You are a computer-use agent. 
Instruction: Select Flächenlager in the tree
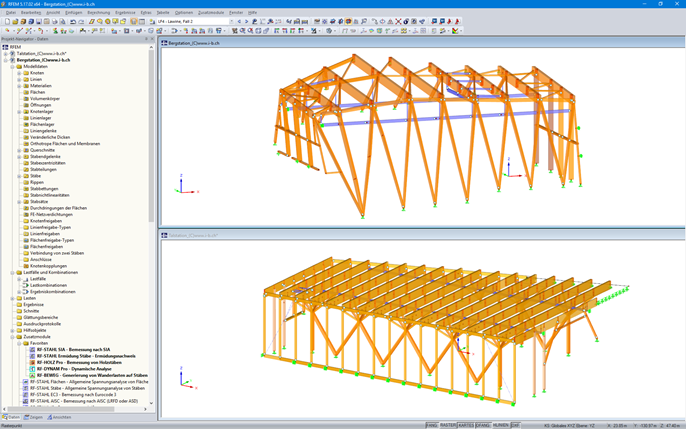click(x=42, y=124)
